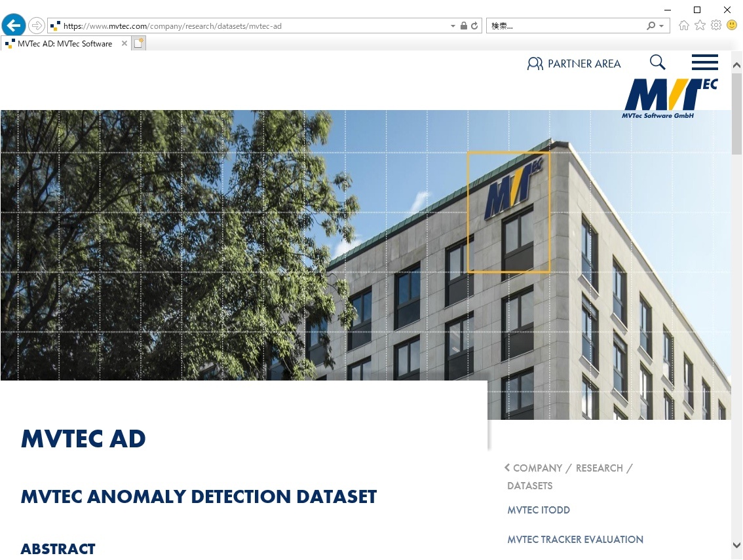
Task: Open the address bar autocomplete dropdown arrow
Action: click(x=453, y=26)
